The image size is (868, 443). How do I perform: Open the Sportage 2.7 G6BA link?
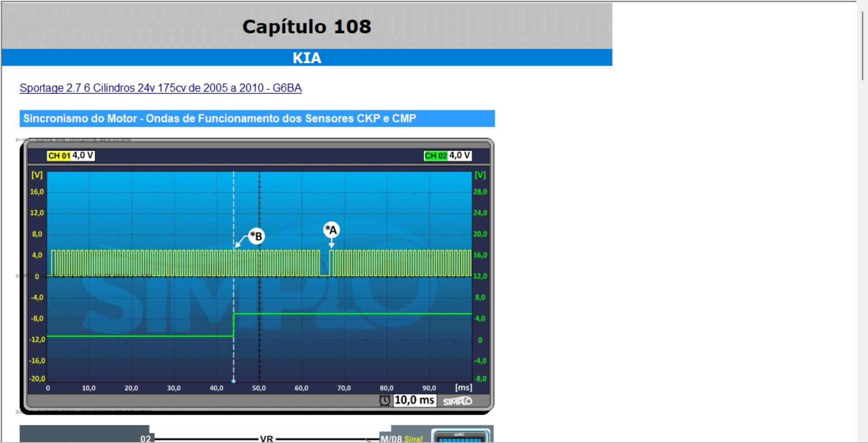[160, 88]
